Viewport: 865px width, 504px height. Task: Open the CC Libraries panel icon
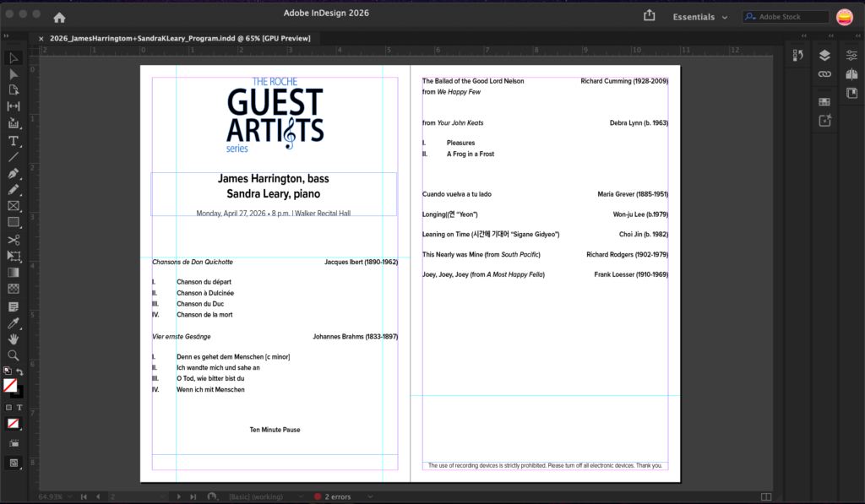tap(851, 93)
